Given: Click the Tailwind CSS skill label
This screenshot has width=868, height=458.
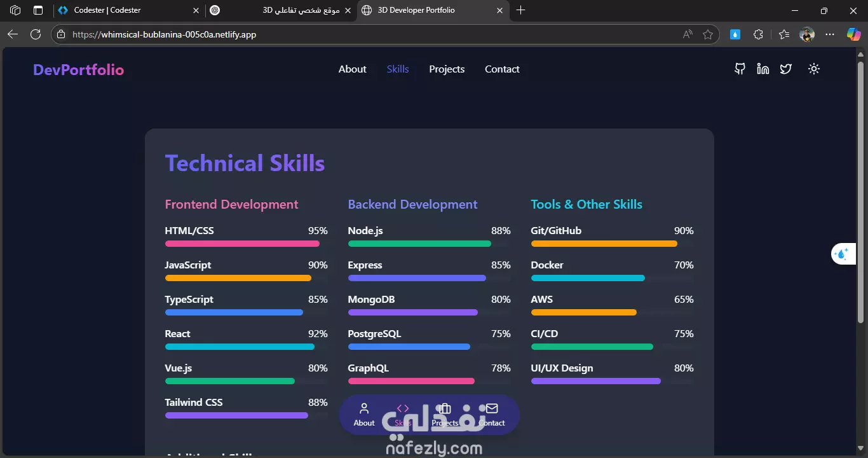Looking at the screenshot, I should point(194,402).
